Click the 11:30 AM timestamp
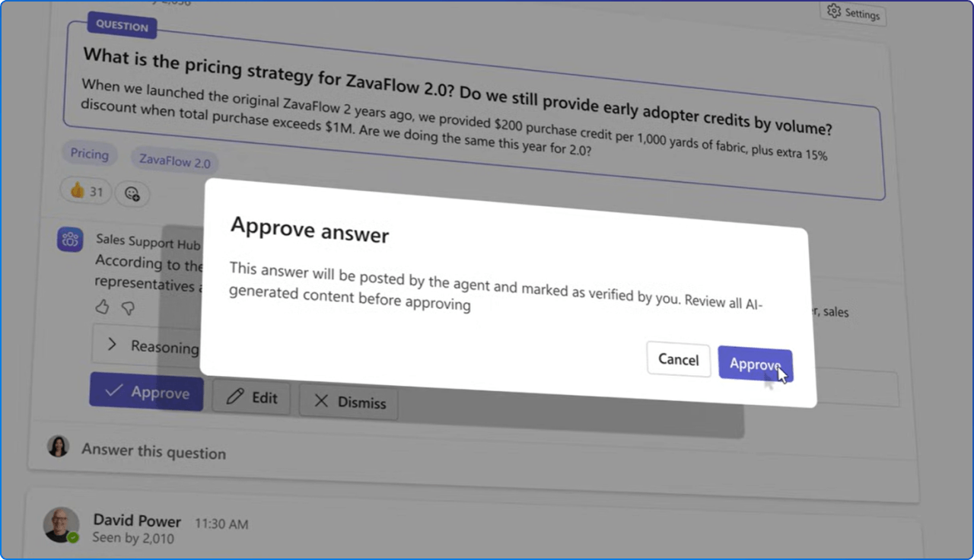Viewport: 974px width, 560px height. click(221, 524)
